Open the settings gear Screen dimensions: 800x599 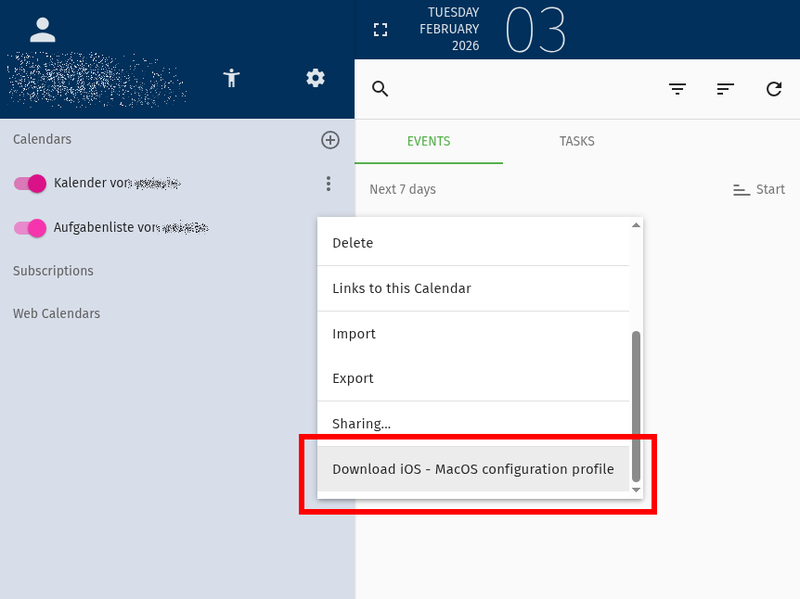click(315, 77)
